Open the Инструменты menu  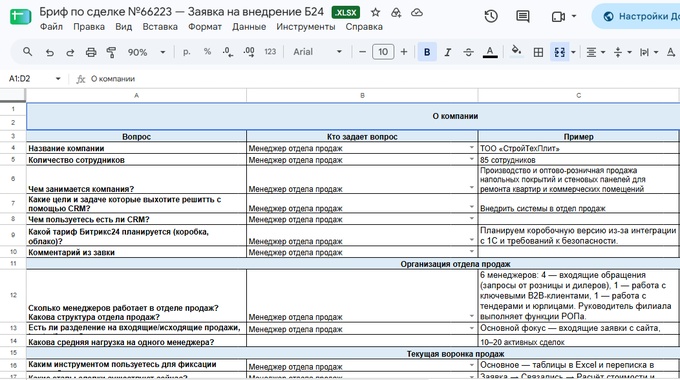[x=306, y=27]
